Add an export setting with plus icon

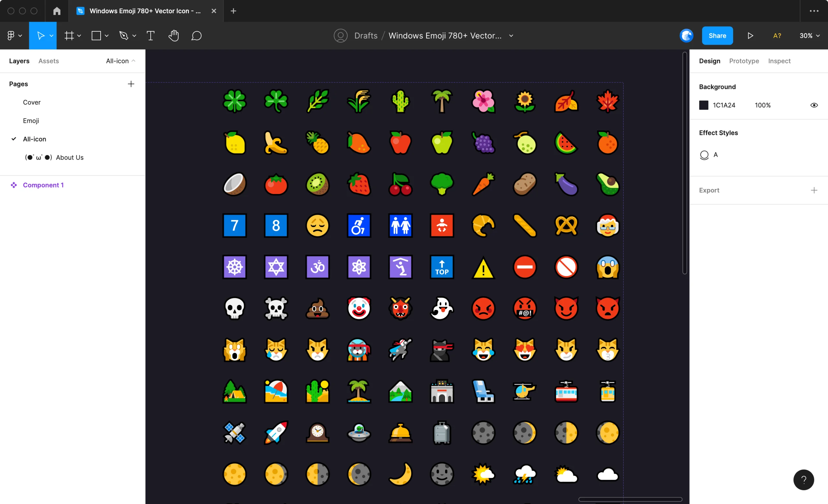click(814, 190)
